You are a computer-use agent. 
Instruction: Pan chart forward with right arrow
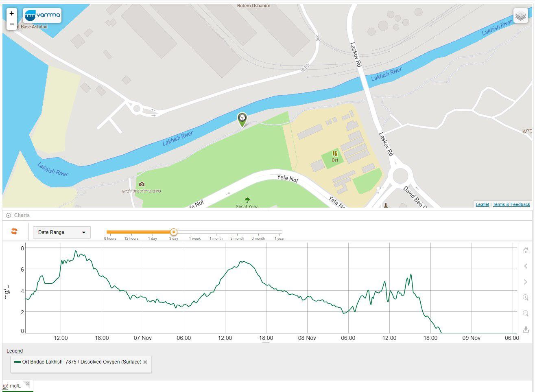pos(526,282)
